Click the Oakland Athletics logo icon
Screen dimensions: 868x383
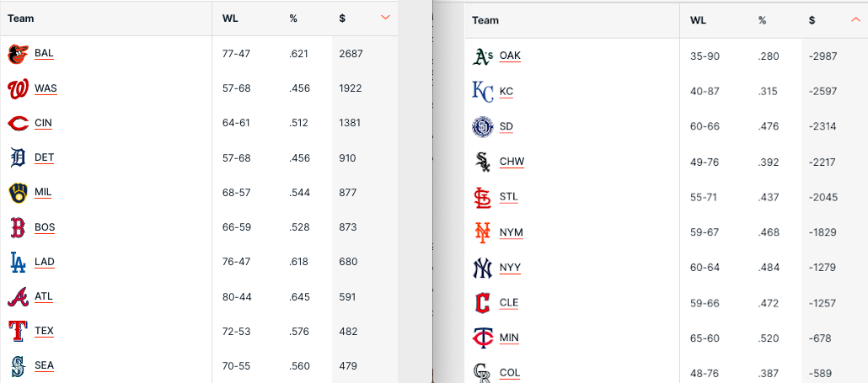[482, 56]
